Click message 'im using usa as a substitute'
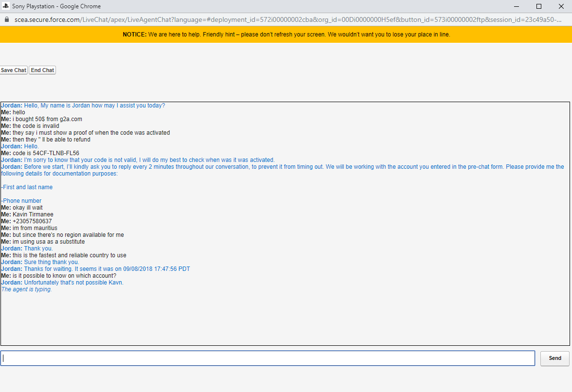This screenshot has width=572, height=392. [43, 242]
